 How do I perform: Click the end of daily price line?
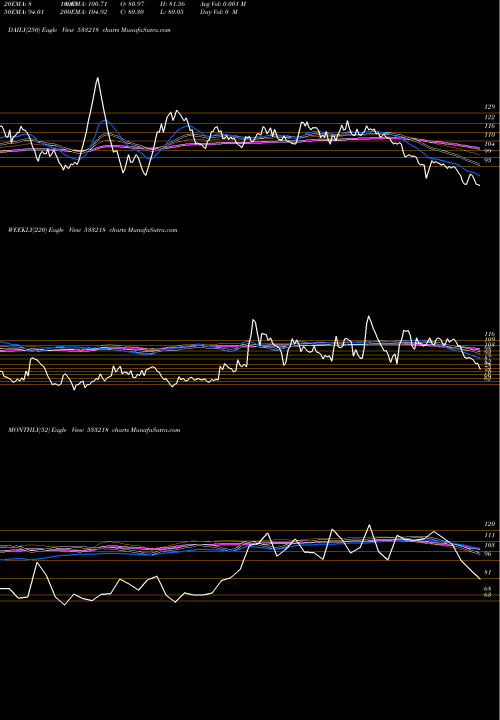click(479, 186)
